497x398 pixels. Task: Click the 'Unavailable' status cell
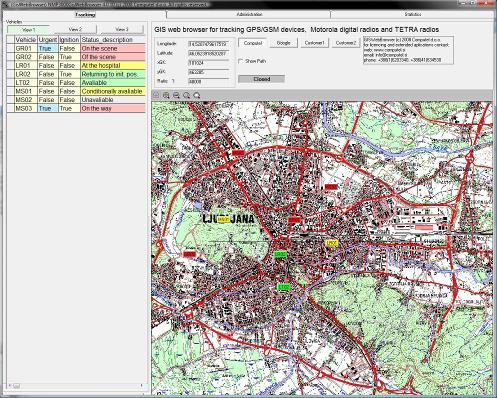pyautogui.click(x=113, y=100)
